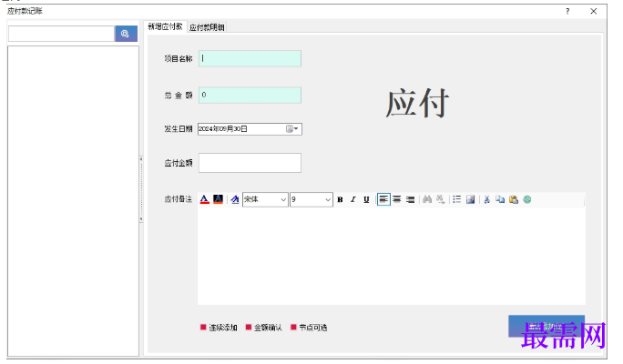This screenshot has width=623, height=364.
Task: Cut selected text with scissors icon
Action: pos(486,199)
